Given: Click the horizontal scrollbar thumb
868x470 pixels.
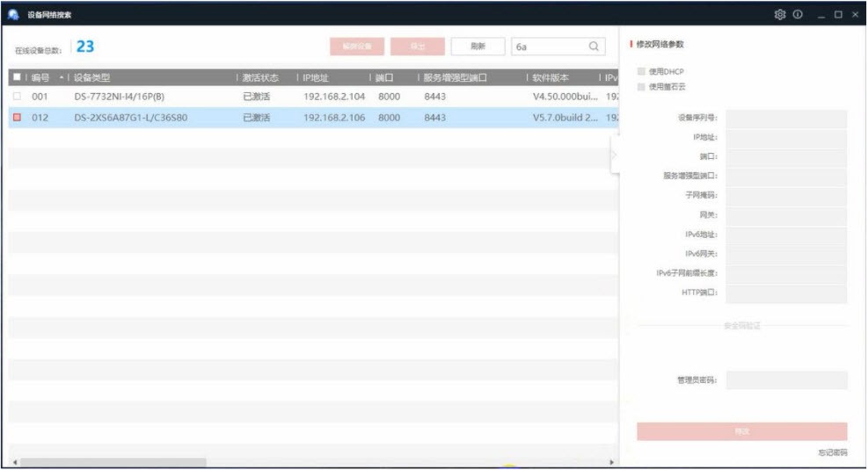Looking at the screenshot, I should [113, 462].
